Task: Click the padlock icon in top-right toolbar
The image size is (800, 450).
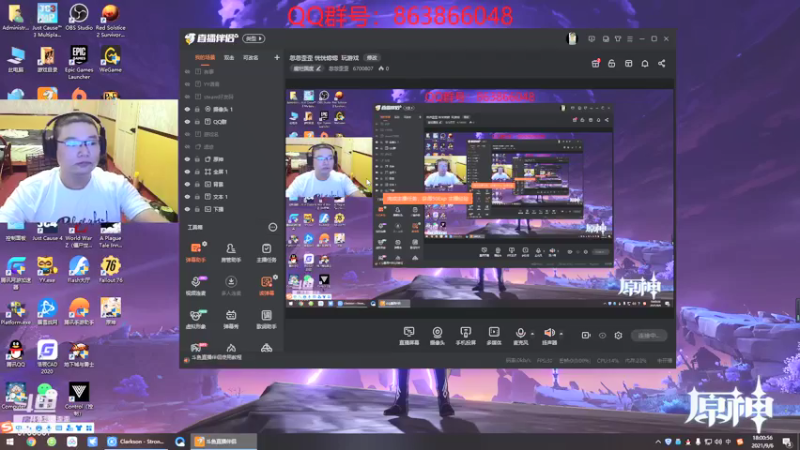Action: [x=612, y=63]
